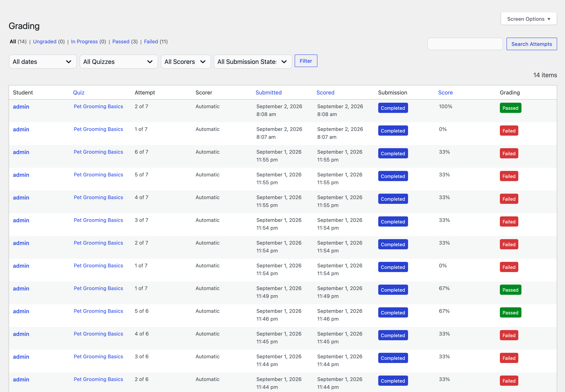Viewport: 565px width, 392px height.
Task: Click the 5 of 7 attempt cell
Action: tap(141, 175)
